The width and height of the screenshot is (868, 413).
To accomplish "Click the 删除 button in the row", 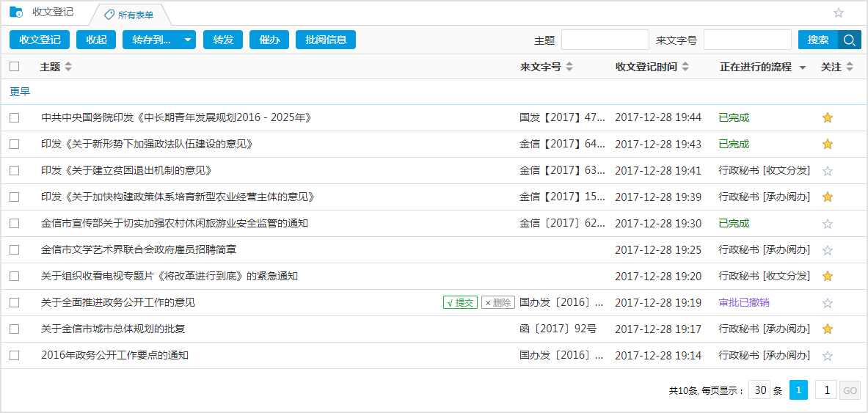I will [x=498, y=302].
